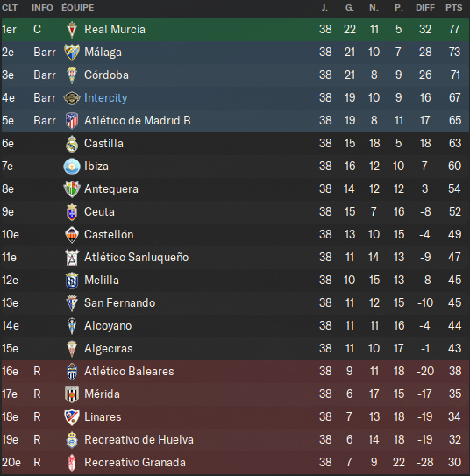This screenshot has width=470, height=476.
Task: Click the Málaga club badge
Action: coord(72,53)
